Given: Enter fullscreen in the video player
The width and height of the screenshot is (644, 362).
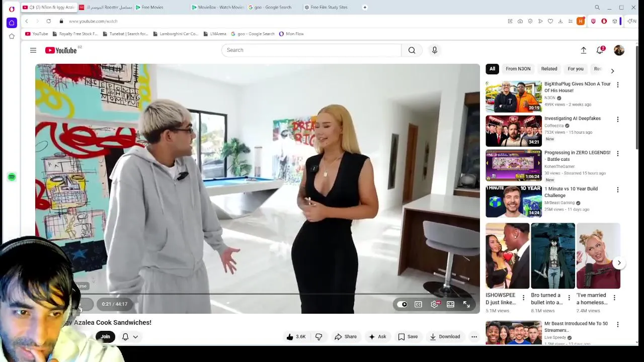Looking at the screenshot, I should (466, 304).
